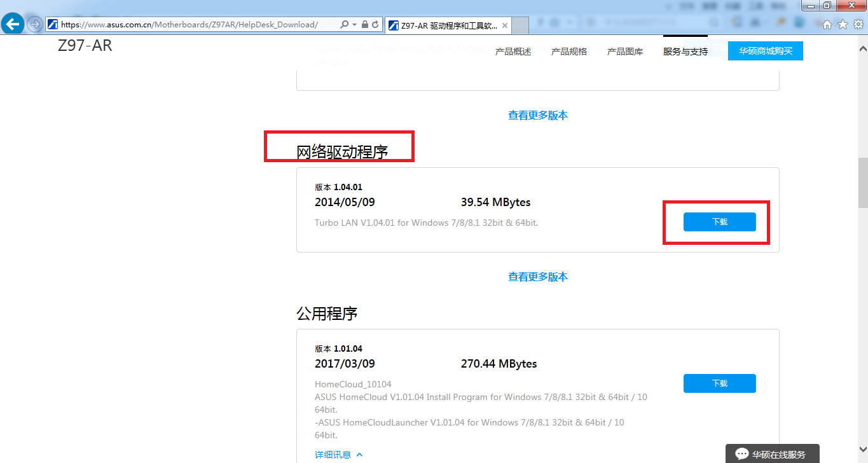Go back with the browser Back arrow
Viewport: 868px width, 463px height.
pyautogui.click(x=13, y=24)
